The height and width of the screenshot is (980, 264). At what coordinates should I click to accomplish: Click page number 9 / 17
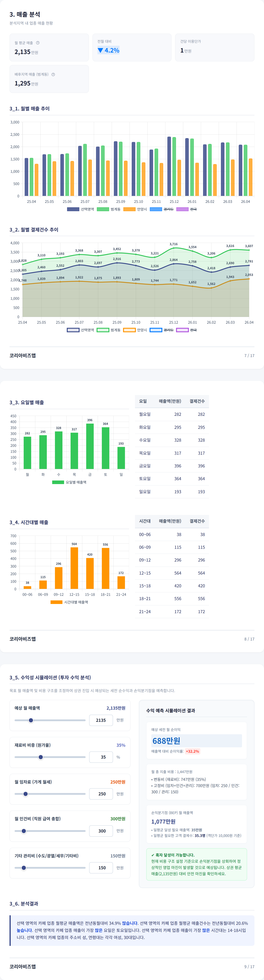click(x=249, y=966)
